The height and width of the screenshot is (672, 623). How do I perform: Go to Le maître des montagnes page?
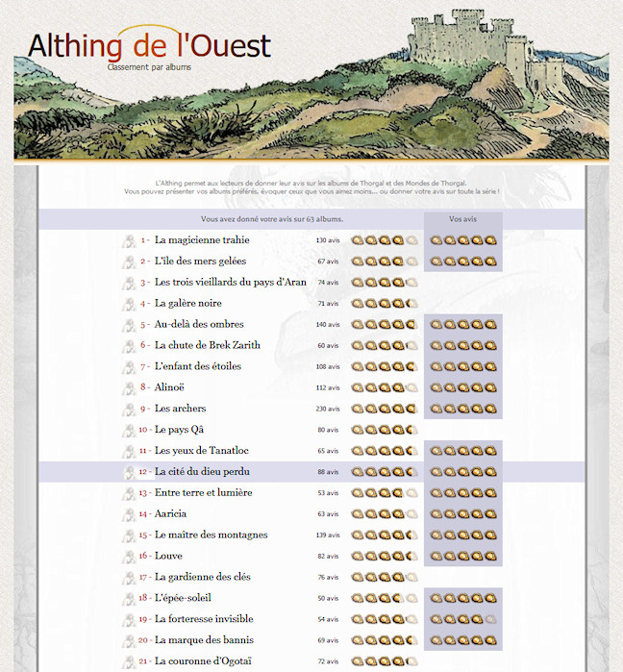coord(211,535)
